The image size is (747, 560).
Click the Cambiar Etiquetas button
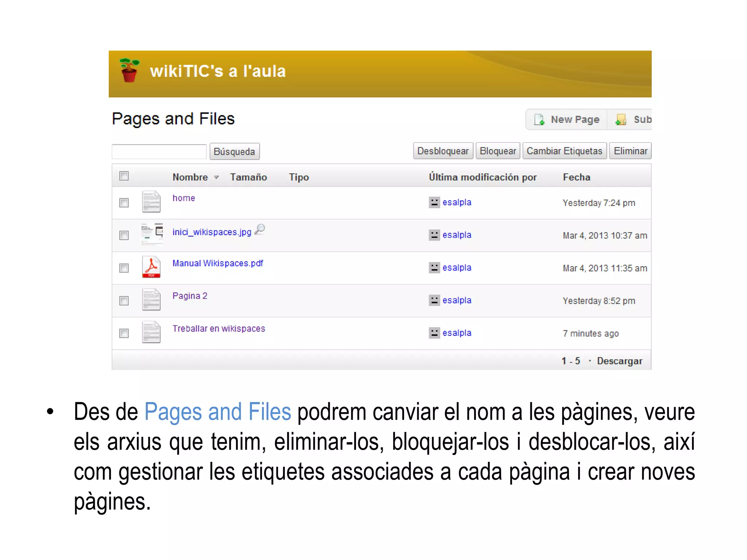pos(564,151)
